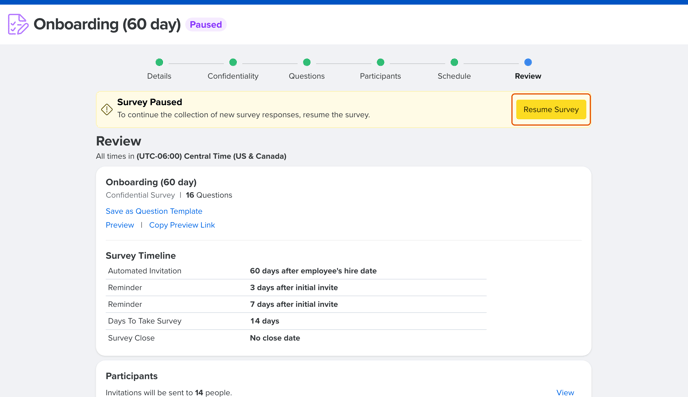Open the Schedule step label
The image size is (688, 397).
pyautogui.click(x=454, y=76)
